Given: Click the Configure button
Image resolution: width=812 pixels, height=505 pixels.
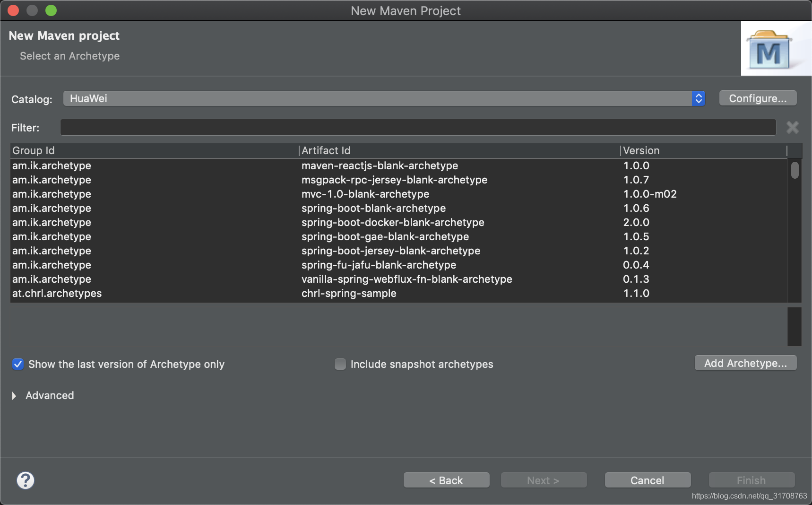Looking at the screenshot, I should [x=757, y=98].
